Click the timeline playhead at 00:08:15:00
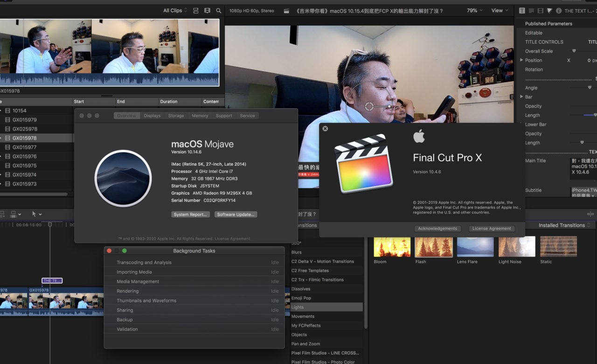597x364 pixels. click(x=50, y=225)
